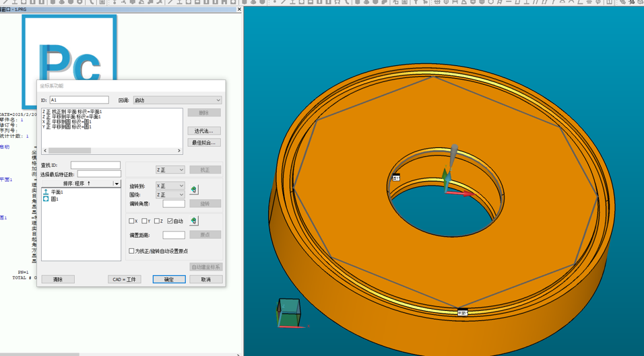Click the 查找 ID input field
Screen dimensions: 644x356
pos(95,165)
